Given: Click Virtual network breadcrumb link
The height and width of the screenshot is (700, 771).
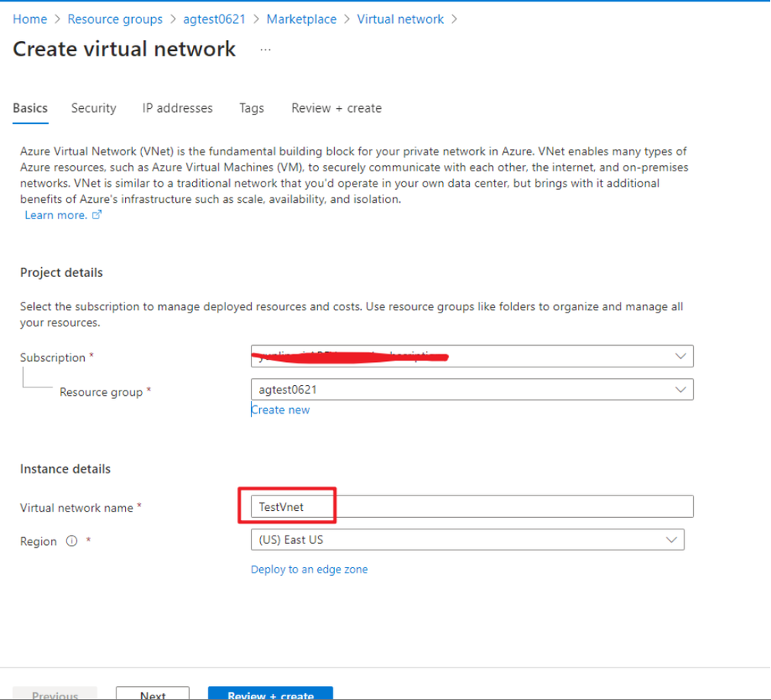Looking at the screenshot, I should click(x=401, y=19).
